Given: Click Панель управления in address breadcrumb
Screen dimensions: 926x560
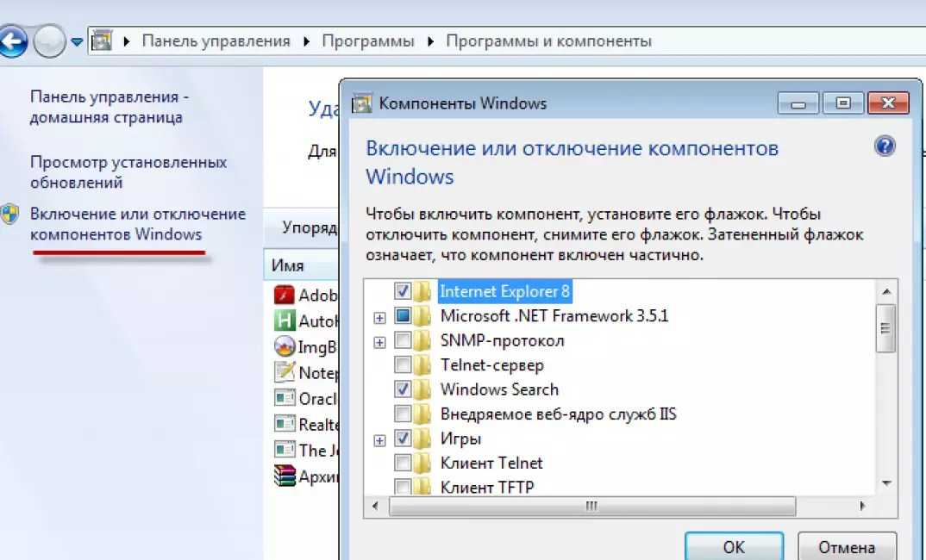Looking at the screenshot, I should [216, 41].
